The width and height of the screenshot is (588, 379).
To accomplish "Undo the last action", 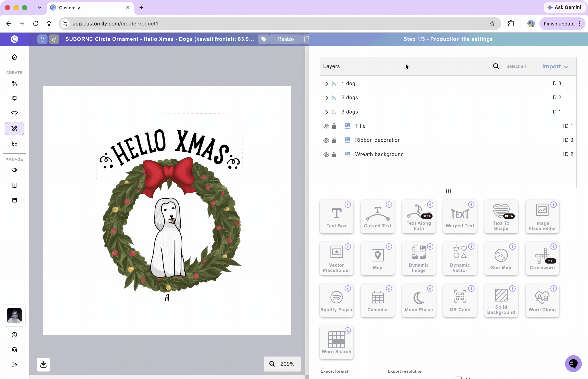I will pyautogui.click(x=42, y=39).
